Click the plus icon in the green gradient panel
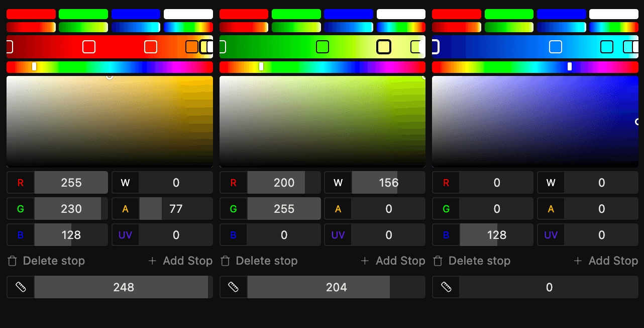 click(x=365, y=261)
